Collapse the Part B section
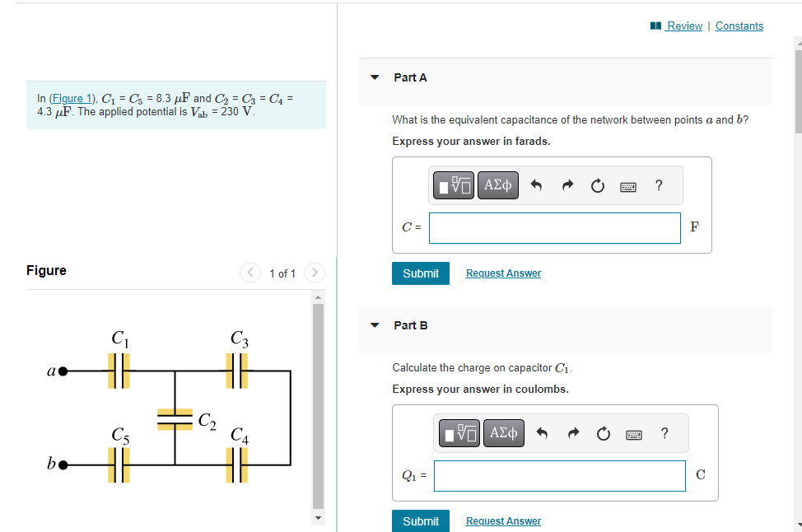This screenshot has width=802, height=532. click(x=375, y=325)
